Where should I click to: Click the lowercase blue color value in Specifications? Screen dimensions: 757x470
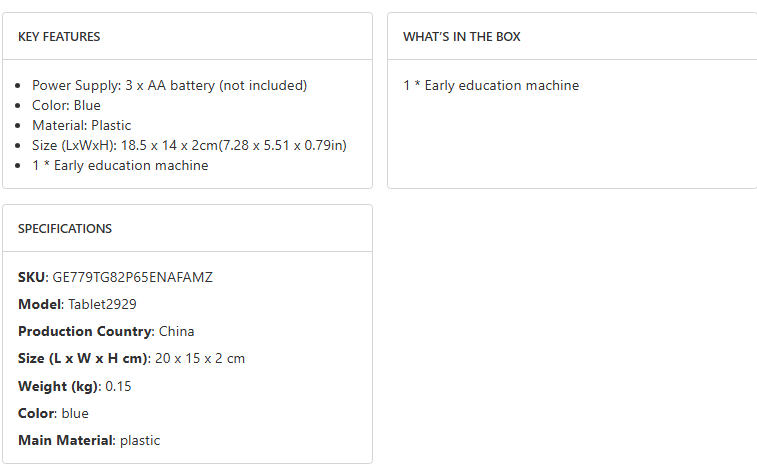[74, 413]
